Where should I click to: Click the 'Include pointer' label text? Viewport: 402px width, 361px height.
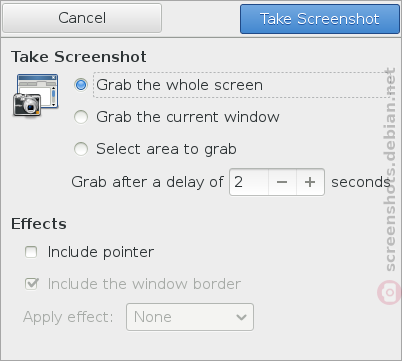(101, 252)
